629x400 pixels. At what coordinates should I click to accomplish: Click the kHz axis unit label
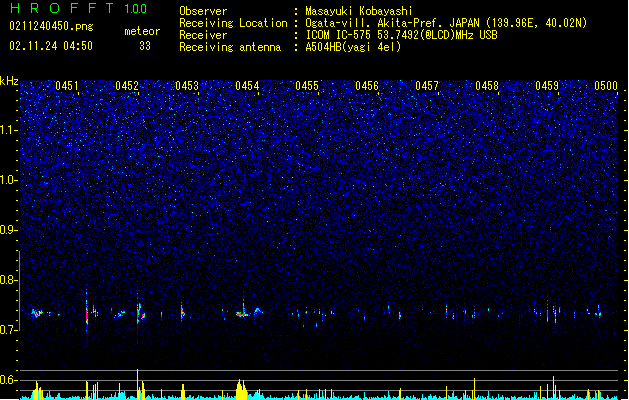(9, 81)
